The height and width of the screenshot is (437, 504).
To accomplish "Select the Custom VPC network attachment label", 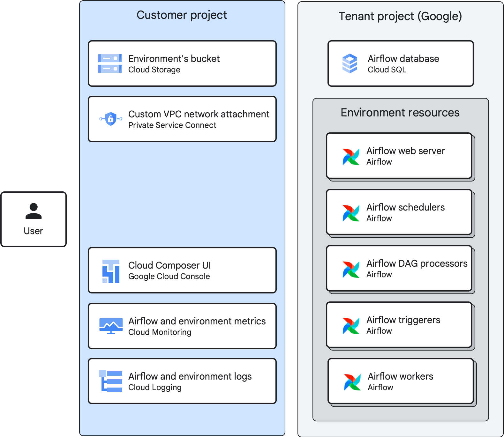I will point(199,114).
